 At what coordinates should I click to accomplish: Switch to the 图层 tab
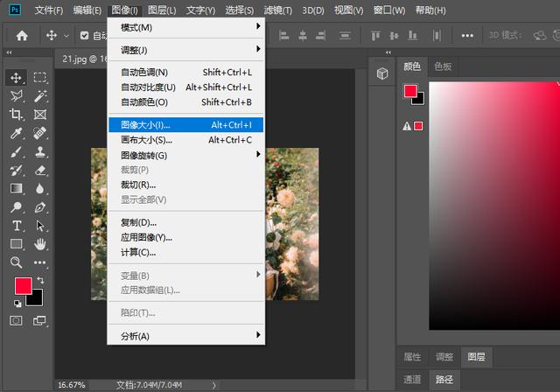[x=476, y=357]
